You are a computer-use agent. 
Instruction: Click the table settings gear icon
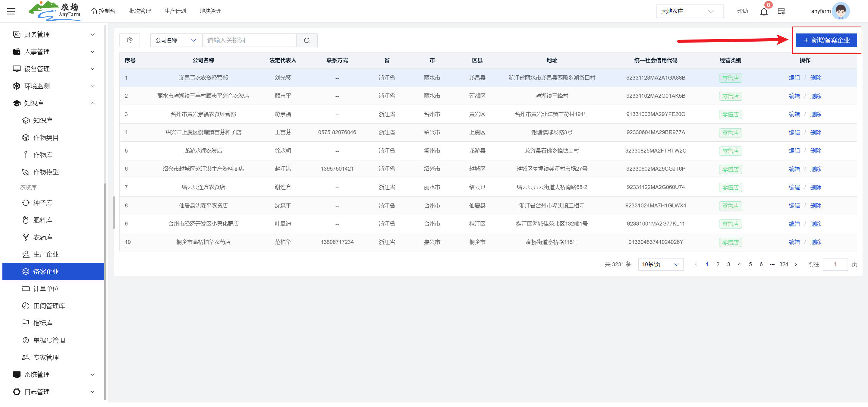(x=130, y=40)
